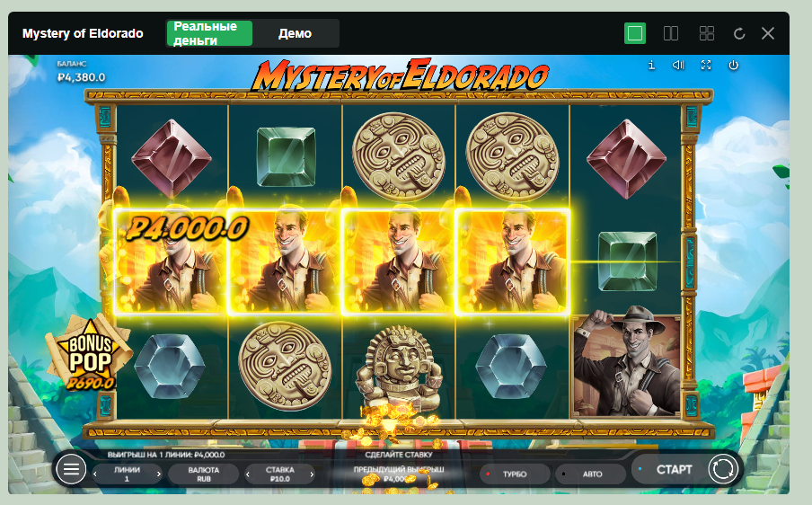Select the two-column split layout icon

point(671,33)
